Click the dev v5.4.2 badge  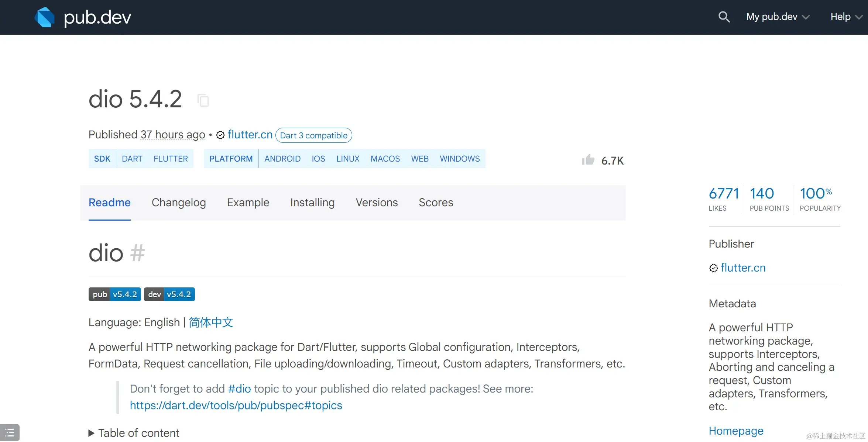click(x=169, y=294)
